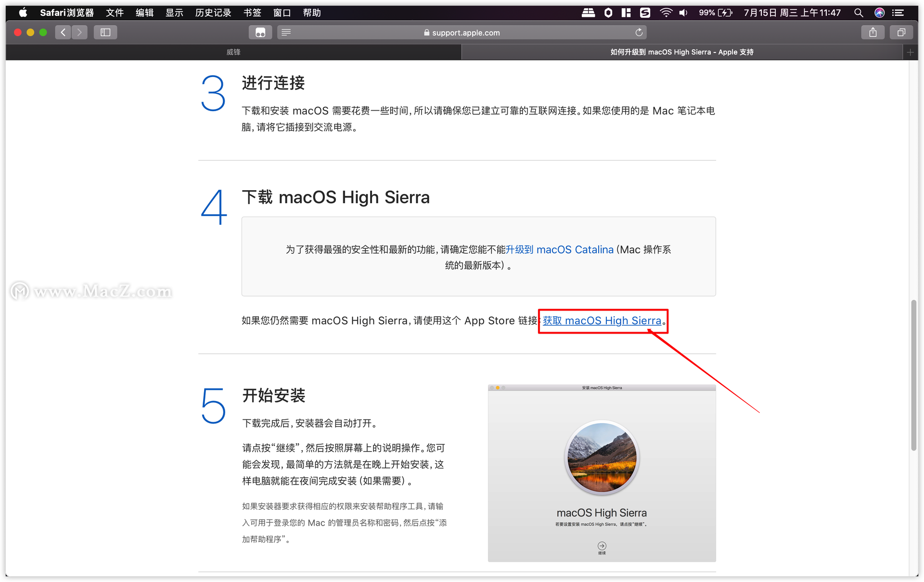The height and width of the screenshot is (582, 924).
Task: Click the heading 进行连接
Action: (x=273, y=83)
